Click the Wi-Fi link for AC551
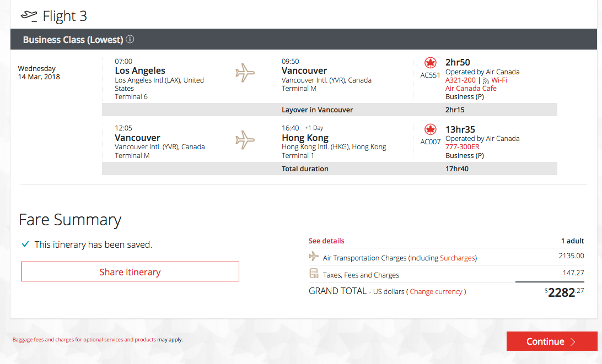The height and width of the screenshot is (364, 602). tap(499, 80)
